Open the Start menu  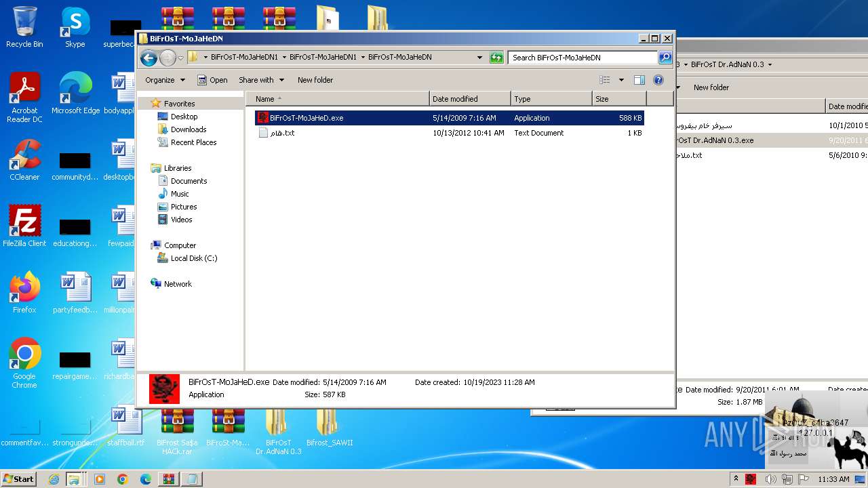19,479
